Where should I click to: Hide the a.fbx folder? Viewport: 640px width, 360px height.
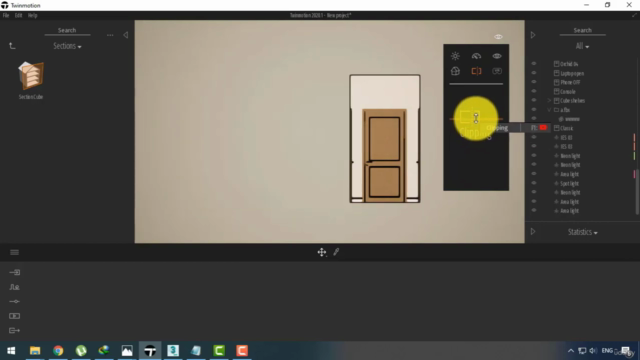(x=534, y=110)
